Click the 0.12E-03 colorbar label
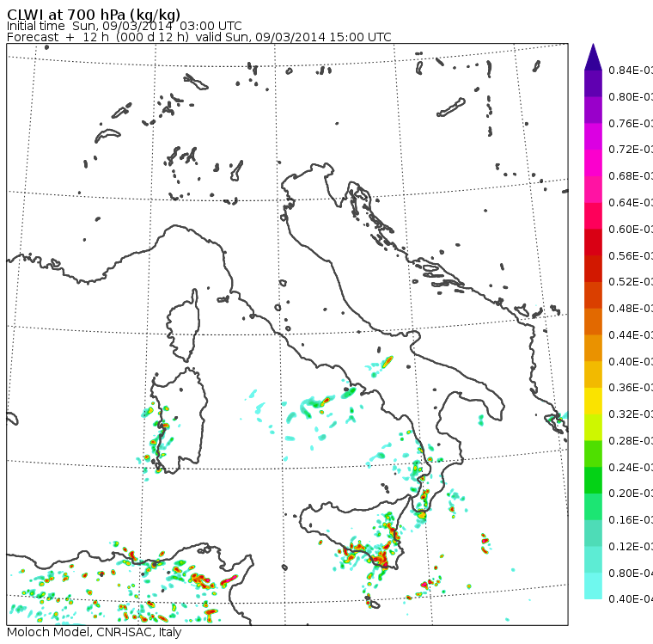 tap(631, 547)
